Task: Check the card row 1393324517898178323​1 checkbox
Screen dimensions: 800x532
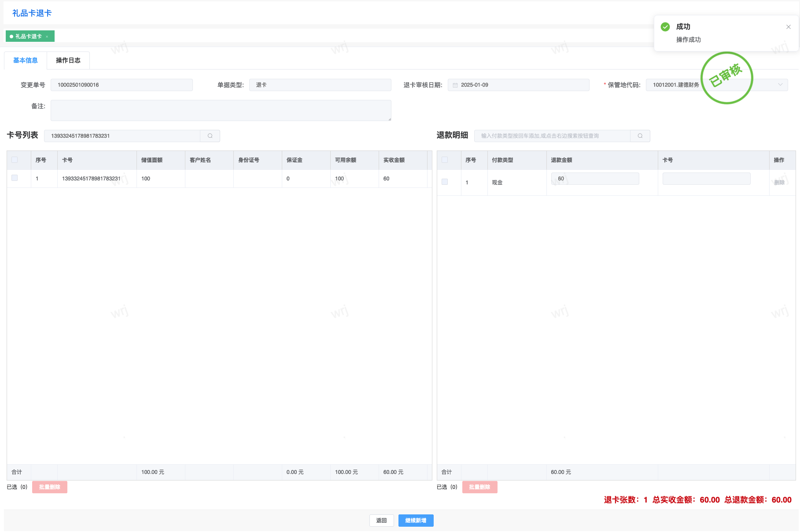Action: (x=15, y=178)
